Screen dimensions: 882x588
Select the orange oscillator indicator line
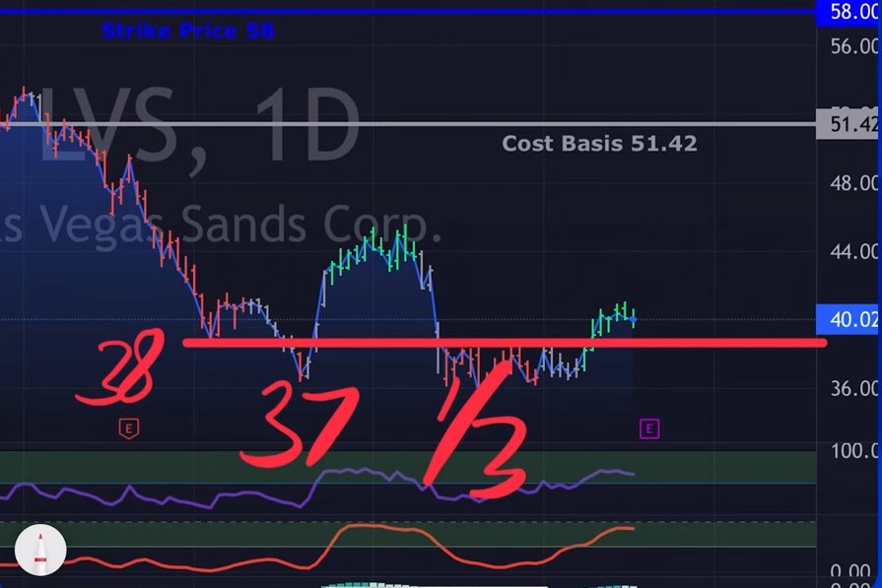pos(316,548)
